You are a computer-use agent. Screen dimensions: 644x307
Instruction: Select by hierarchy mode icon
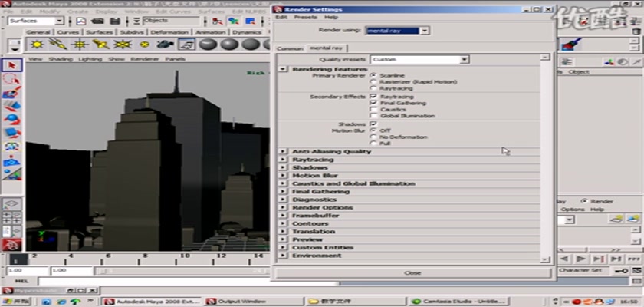pos(217,21)
